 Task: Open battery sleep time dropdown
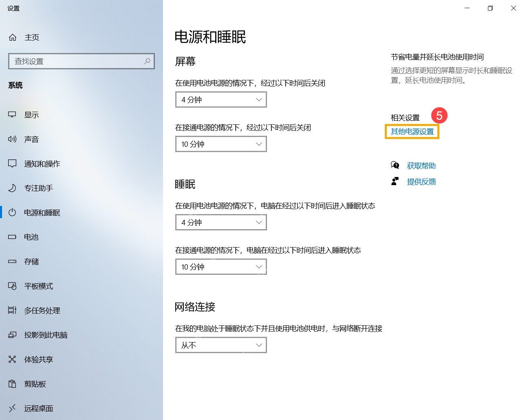(221, 222)
